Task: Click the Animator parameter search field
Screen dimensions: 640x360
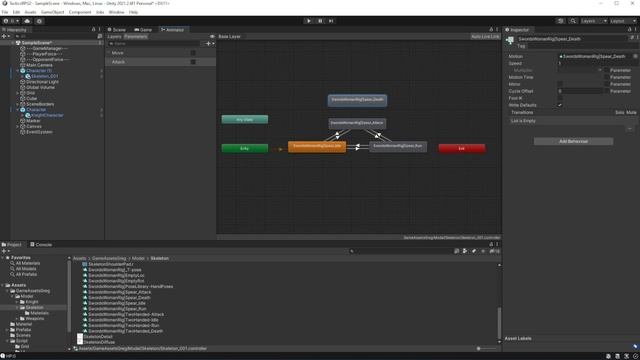Action: pos(154,44)
